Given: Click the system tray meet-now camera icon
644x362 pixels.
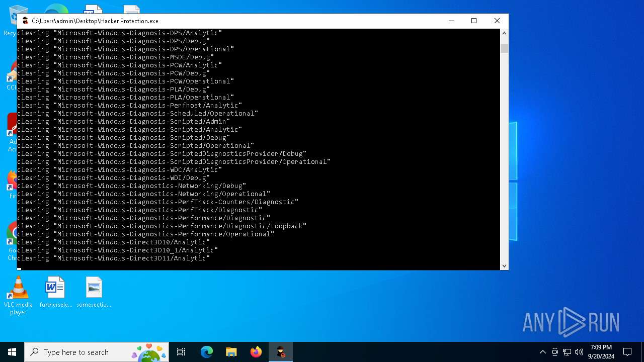Looking at the screenshot, I should pyautogui.click(x=555, y=352).
